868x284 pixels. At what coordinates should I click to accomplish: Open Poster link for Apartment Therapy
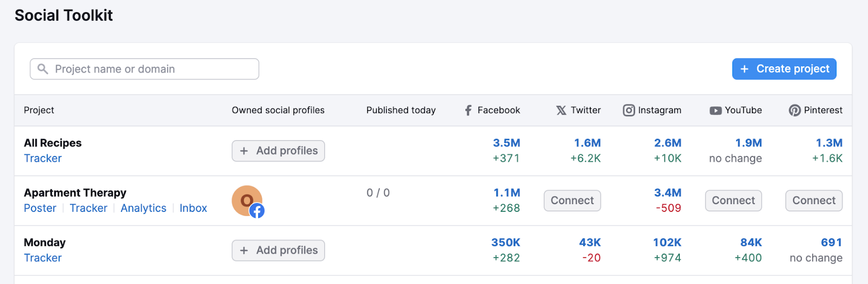[x=40, y=209]
